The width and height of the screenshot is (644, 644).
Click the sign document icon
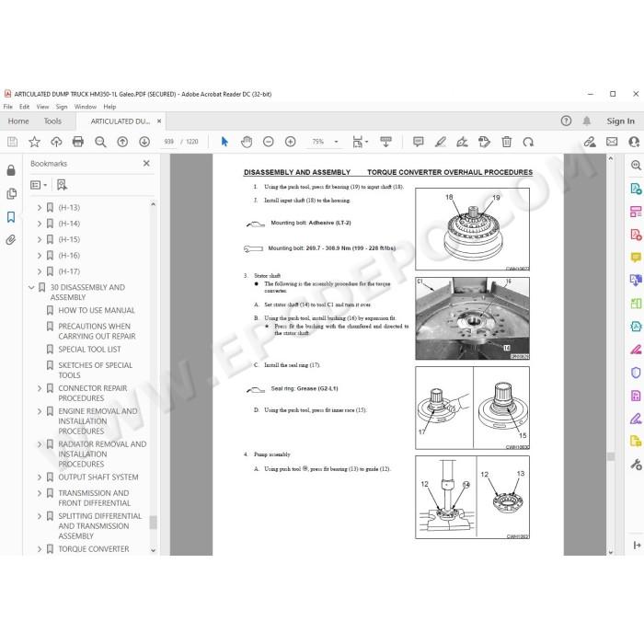[462, 142]
